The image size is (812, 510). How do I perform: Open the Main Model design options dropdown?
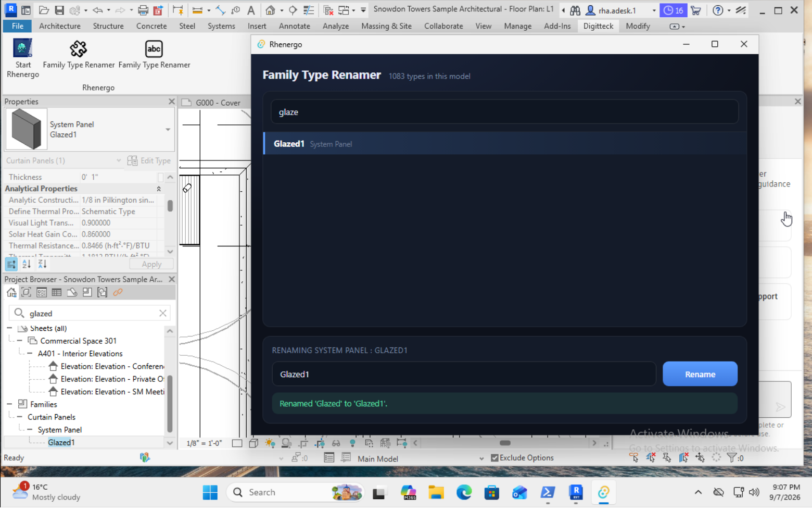[481, 459]
